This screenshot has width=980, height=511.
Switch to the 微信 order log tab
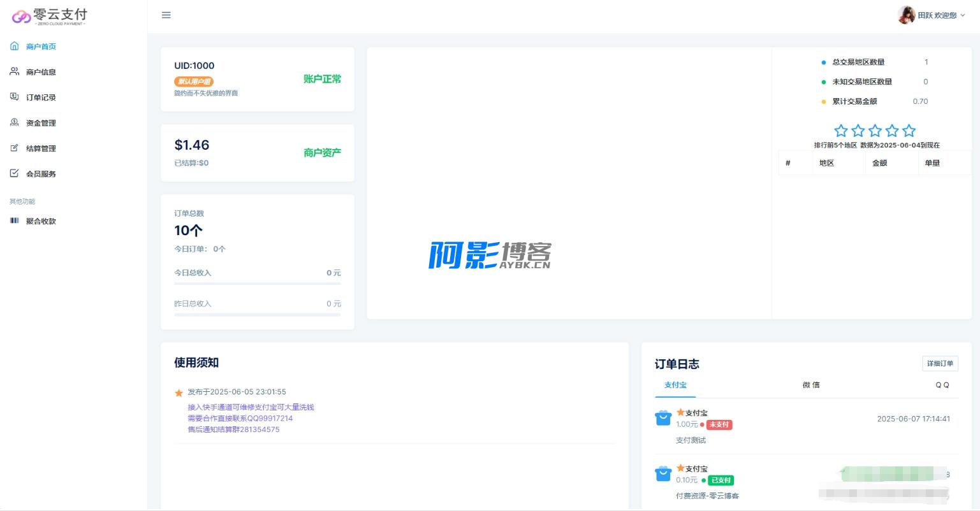tap(811, 385)
